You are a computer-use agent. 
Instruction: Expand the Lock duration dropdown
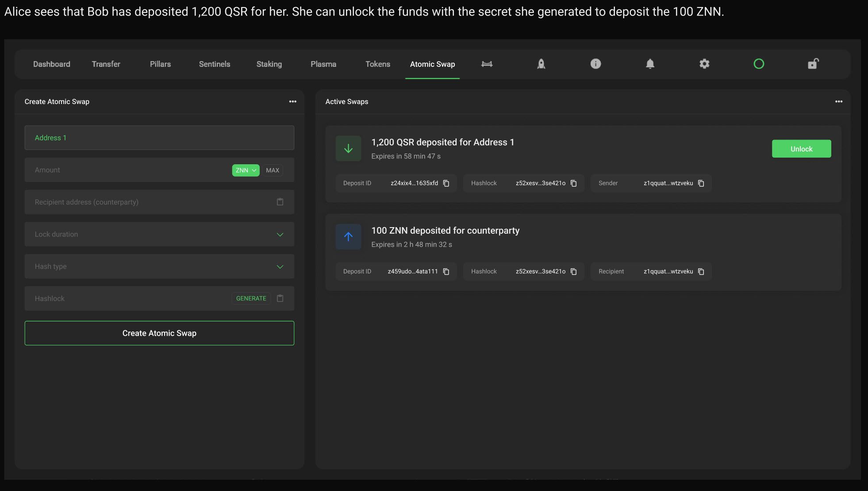tap(280, 234)
